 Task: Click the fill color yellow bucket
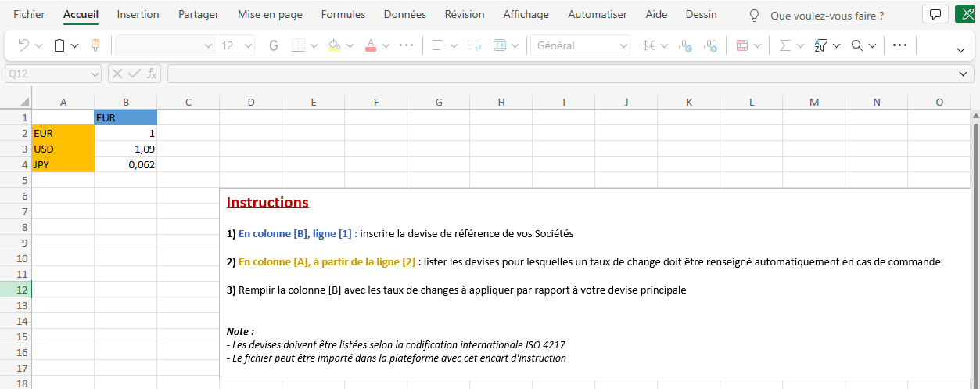[335, 45]
